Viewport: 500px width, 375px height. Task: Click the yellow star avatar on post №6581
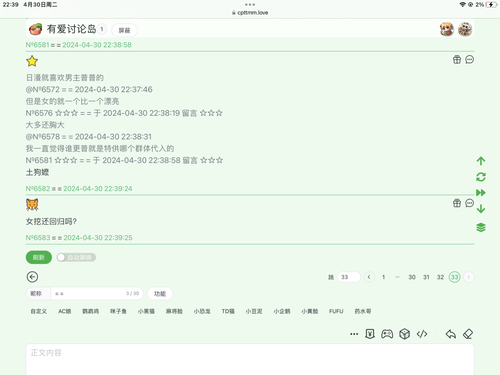pos(32,61)
